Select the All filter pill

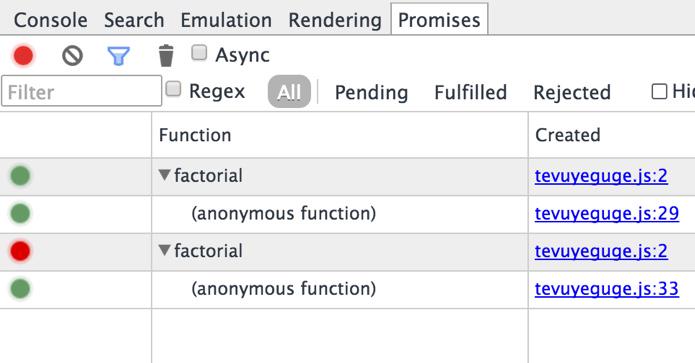pos(289,92)
